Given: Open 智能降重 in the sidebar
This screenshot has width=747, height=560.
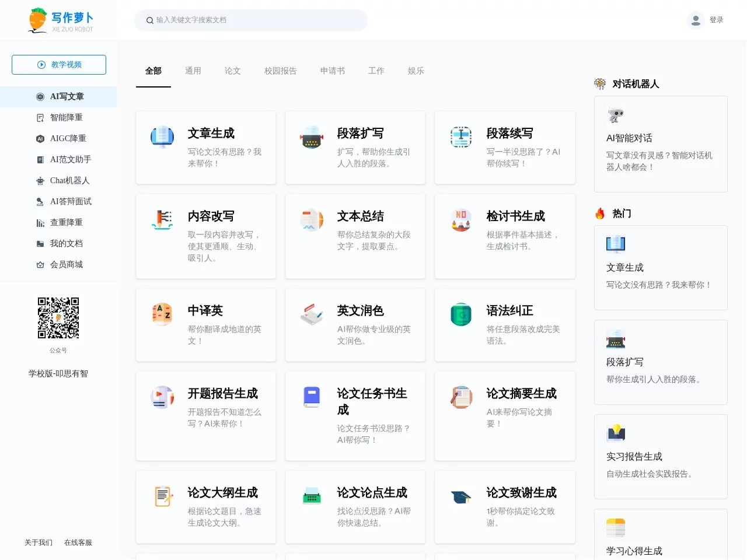Looking at the screenshot, I should (66, 118).
